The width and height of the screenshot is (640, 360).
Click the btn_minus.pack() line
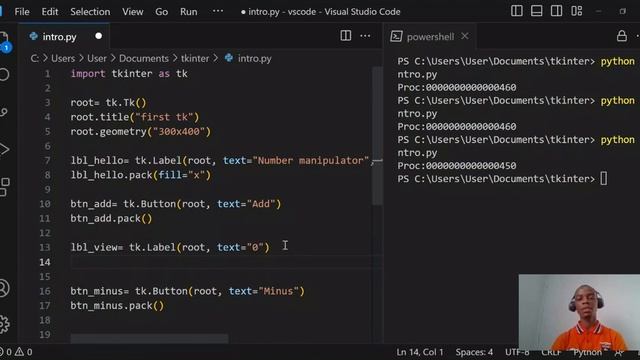tap(117, 305)
